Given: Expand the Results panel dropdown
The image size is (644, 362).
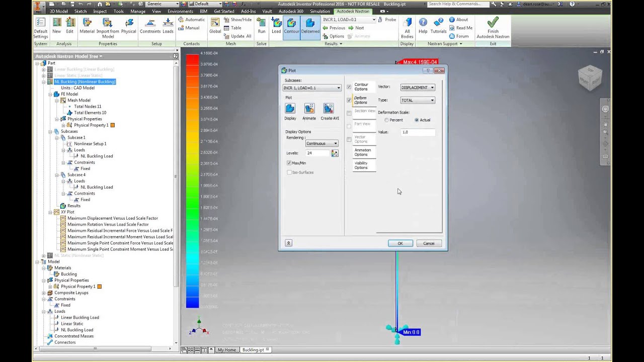Looking at the screenshot, I should point(333,44).
